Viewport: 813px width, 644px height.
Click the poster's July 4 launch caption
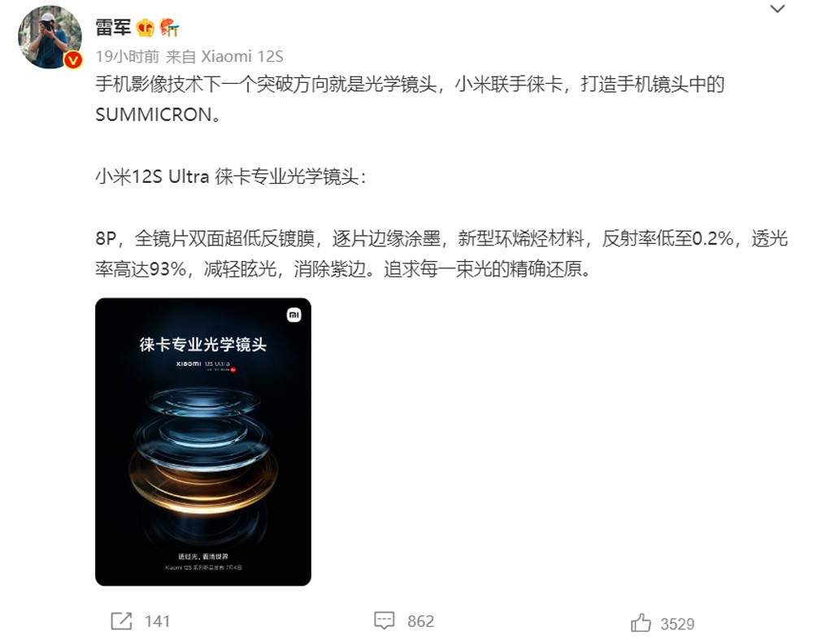pyautogui.click(x=203, y=568)
